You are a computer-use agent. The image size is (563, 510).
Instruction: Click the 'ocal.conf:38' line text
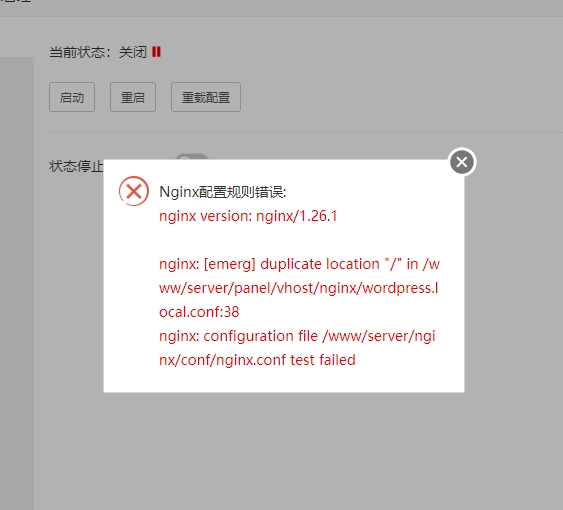[x=199, y=312]
